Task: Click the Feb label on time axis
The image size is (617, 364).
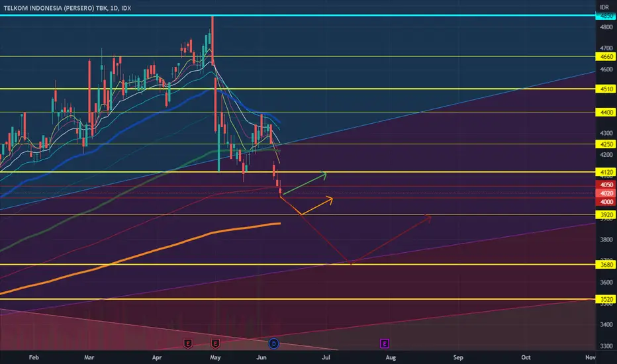Action: 34,357
